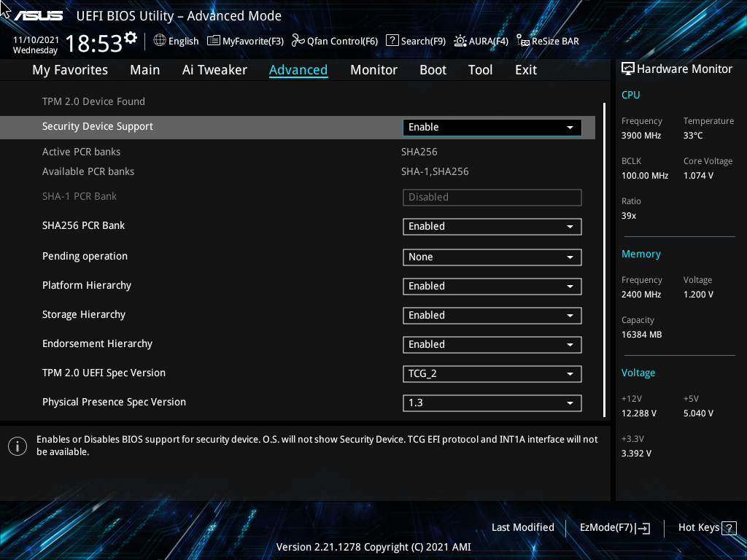The height and width of the screenshot is (560, 747).
Task: Click the settings gear next to the clock
Action: (x=131, y=38)
